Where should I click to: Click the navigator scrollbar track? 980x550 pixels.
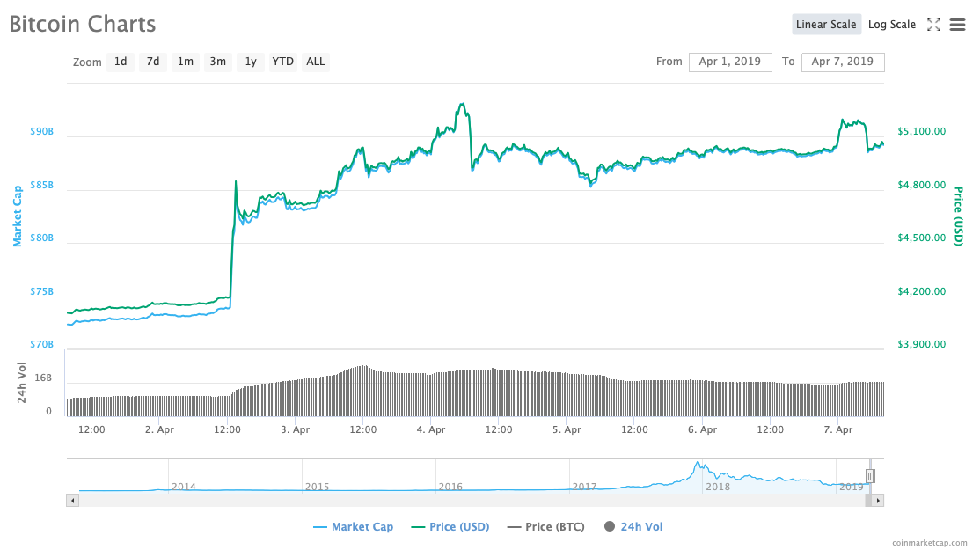pyautogui.click(x=472, y=501)
